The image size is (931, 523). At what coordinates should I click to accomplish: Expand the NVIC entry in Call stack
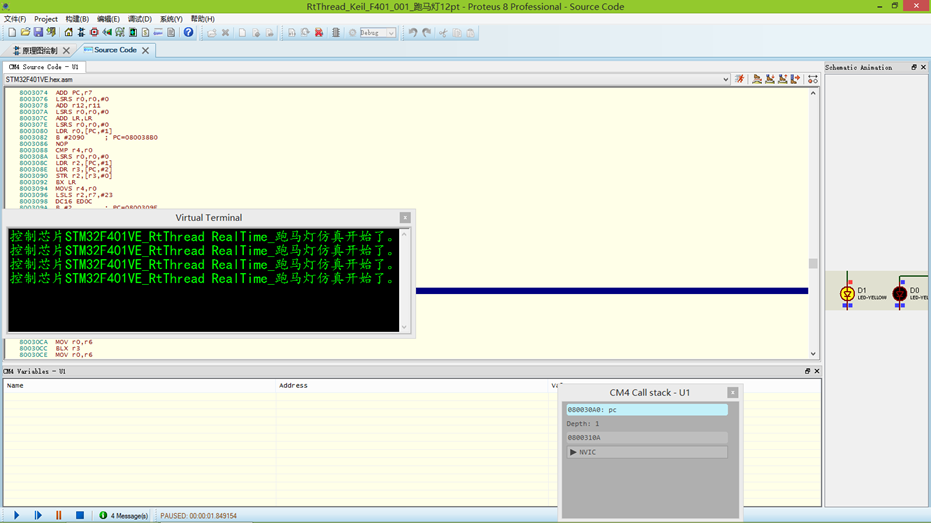(x=573, y=452)
